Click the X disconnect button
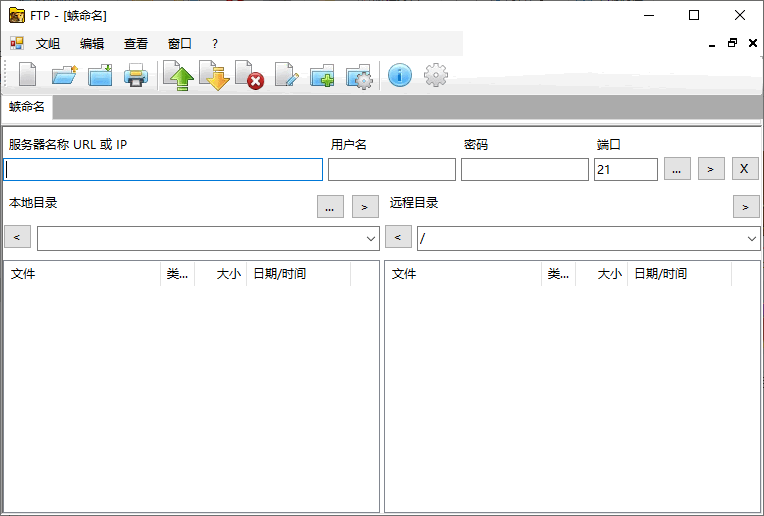Image resolution: width=764 pixels, height=516 pixels. 745,169
